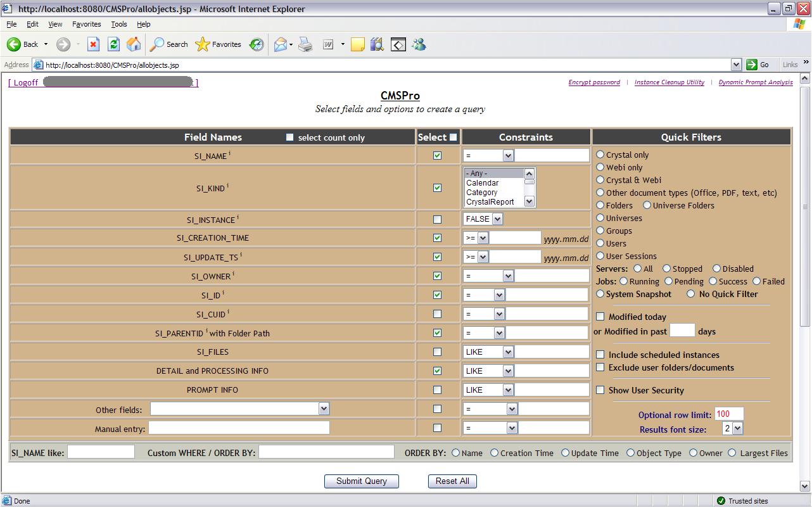Screen dimensions: 812x508
Task: Open the Results font size dropdown
Action: pyautogui.click(x=732, y=429)
